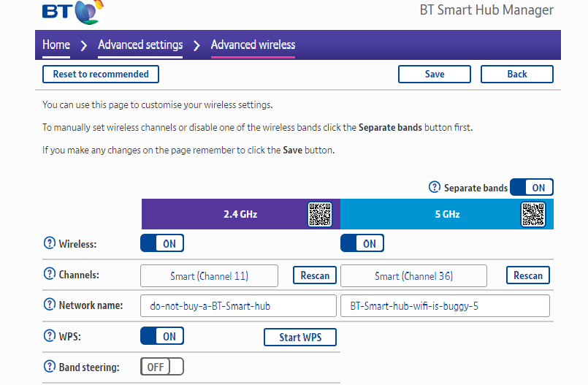Image resolution: width=588 pixels, height=385 pixels.
Task: Click Reset to recommended
Action: [101, 75]
